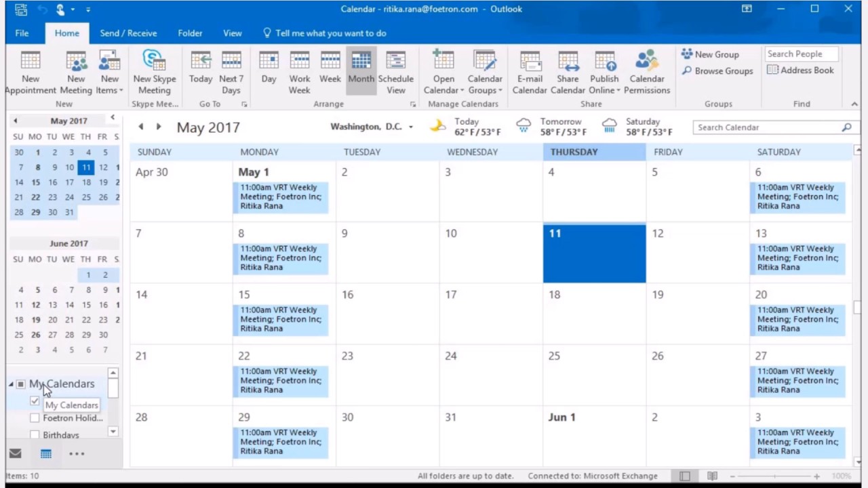
Task: Expand Arrange group dialog launcher
Action: coord(412,104)
